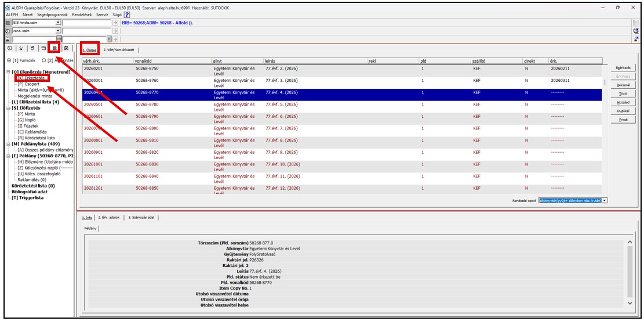Click the Töröl button

(623, 93)
